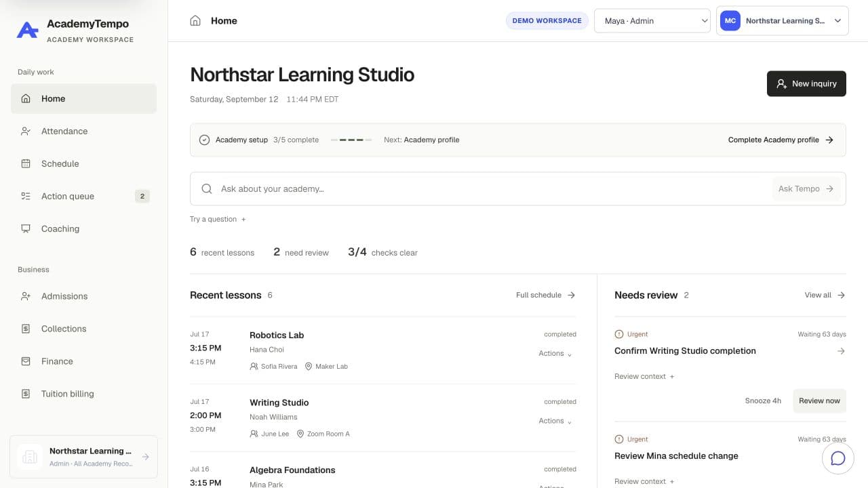Click the Urgent icon on Writing Studio completion
This screenshot has width=868, height=488.
pos(618,334)
